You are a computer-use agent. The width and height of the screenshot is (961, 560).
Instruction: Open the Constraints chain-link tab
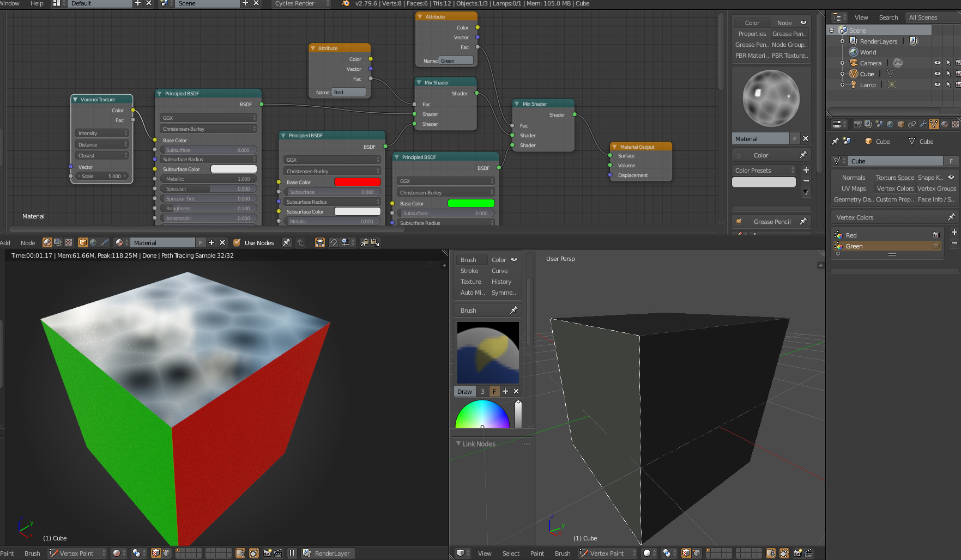912,124
